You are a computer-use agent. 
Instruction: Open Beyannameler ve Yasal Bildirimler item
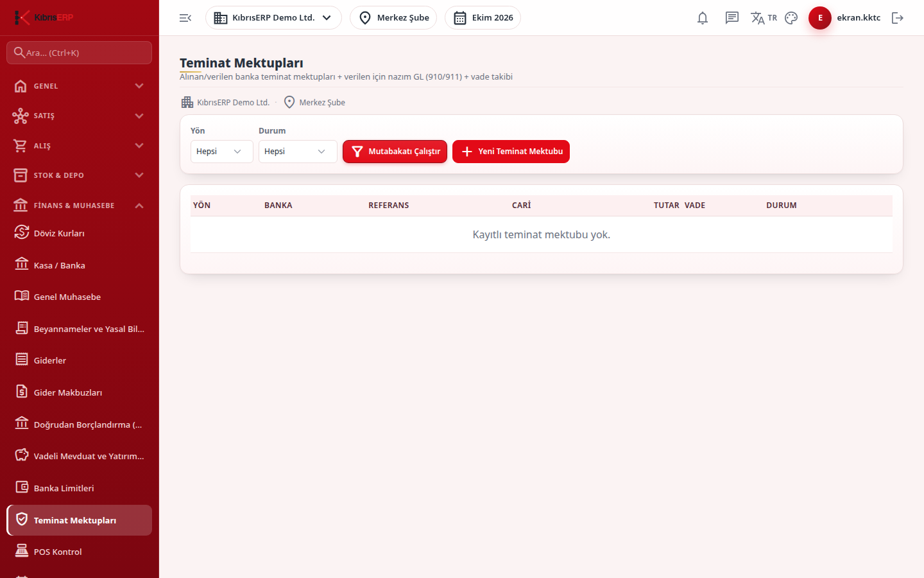pyautogui.click(x=79, y=329)
